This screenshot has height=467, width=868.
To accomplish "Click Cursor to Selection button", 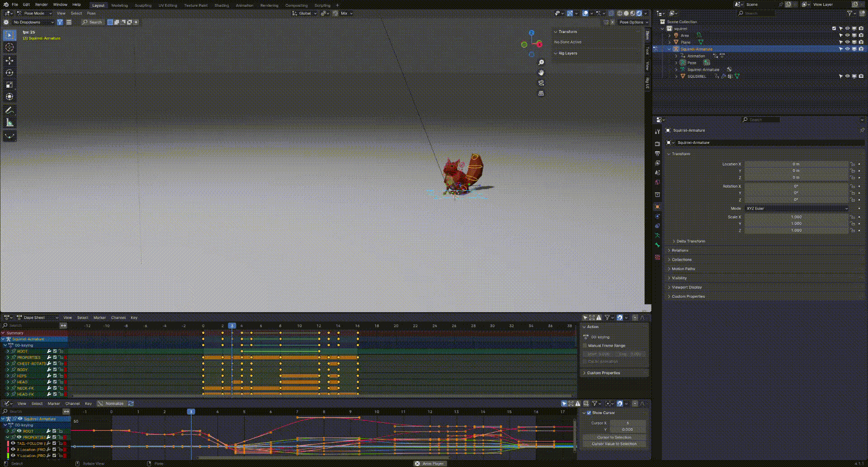I will click(x=614, y=437).
